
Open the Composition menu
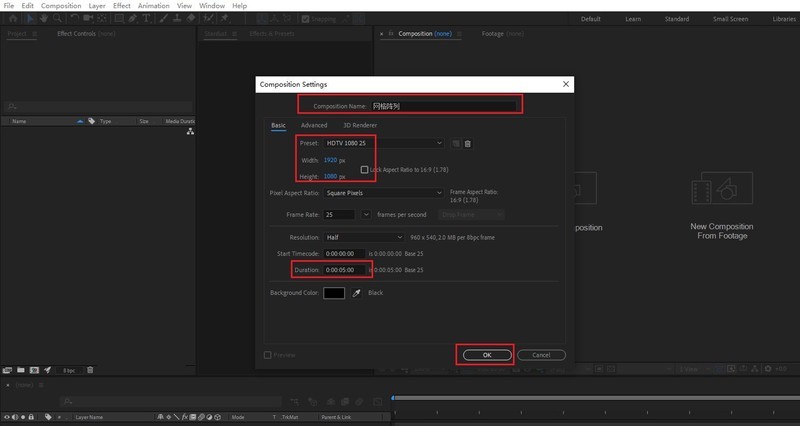click(61, 5)
